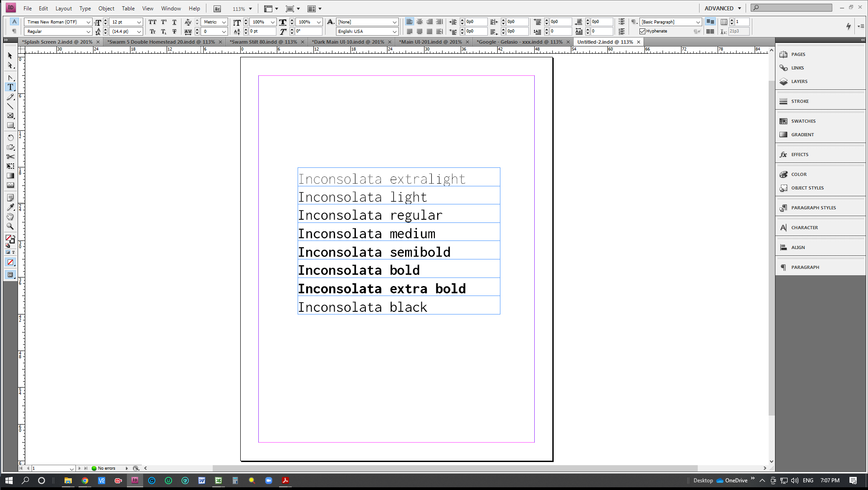
Task: Open the Paragraph Styles panel
Action: tap(813, 208)
